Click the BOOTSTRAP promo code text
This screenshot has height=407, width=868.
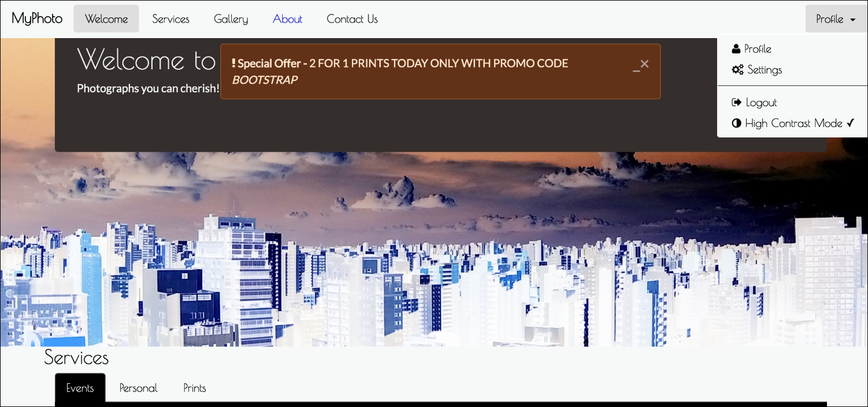pos(265,80)
